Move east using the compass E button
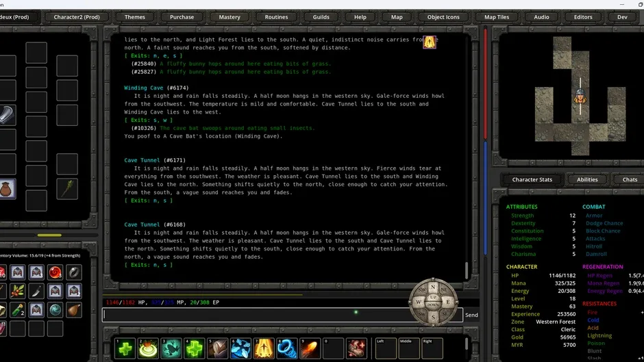644x362 pixels. 447,302
